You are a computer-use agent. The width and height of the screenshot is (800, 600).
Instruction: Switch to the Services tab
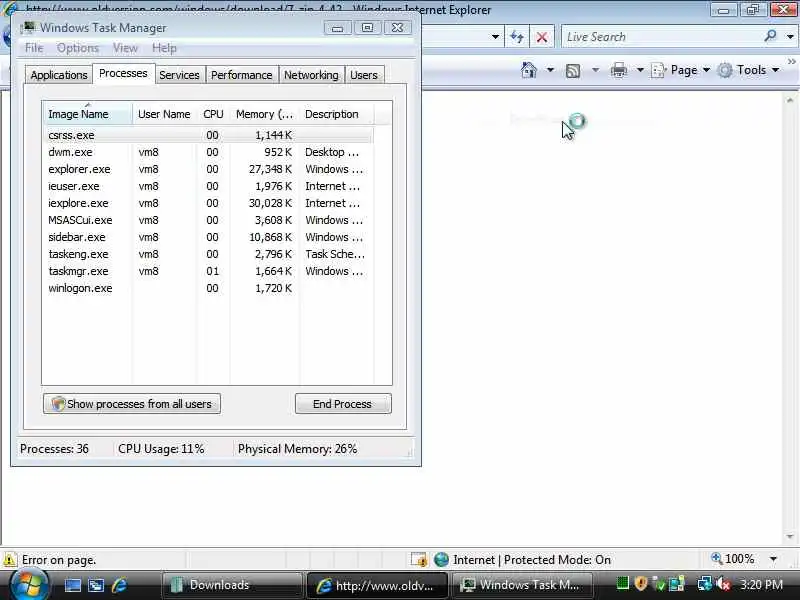point(179,75)
